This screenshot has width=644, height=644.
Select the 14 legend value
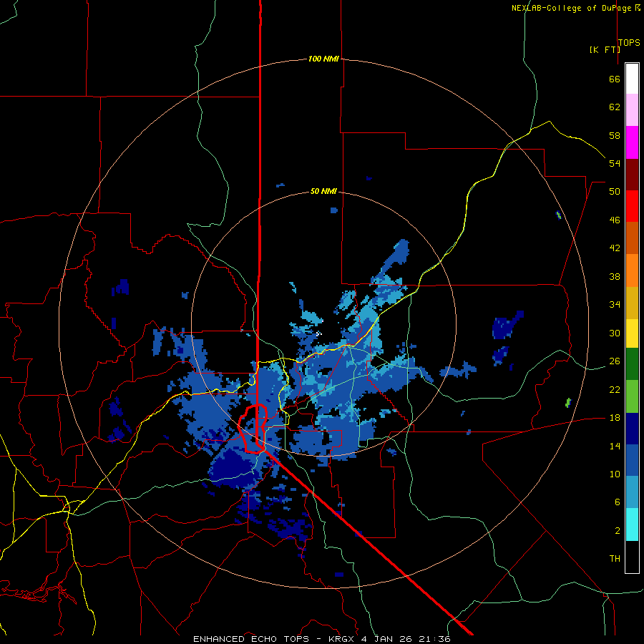coord(615,446)
